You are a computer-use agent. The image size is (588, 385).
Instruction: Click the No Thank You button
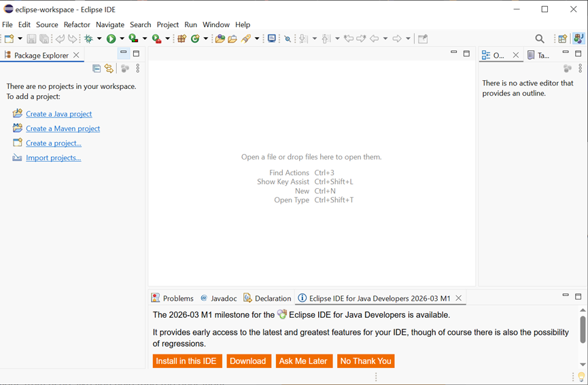coord(366,361)
